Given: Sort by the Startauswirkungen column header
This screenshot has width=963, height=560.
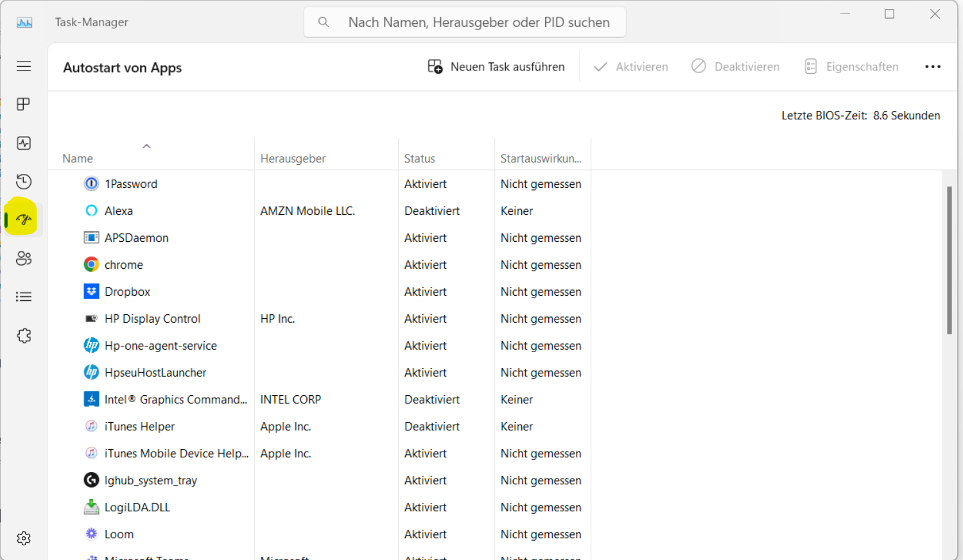Looking at the screenshot, I should coord(541,158).
